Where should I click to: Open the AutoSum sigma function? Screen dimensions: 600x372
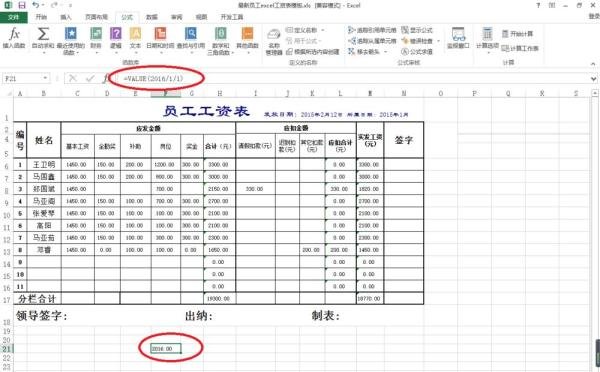(x=43, y=39)
